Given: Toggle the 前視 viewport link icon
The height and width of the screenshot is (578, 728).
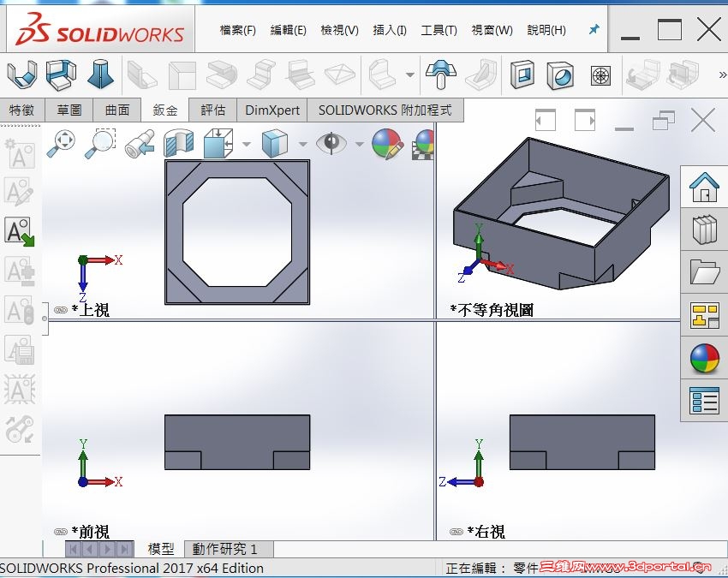Looking at the screenshot, I should point(60,532).
